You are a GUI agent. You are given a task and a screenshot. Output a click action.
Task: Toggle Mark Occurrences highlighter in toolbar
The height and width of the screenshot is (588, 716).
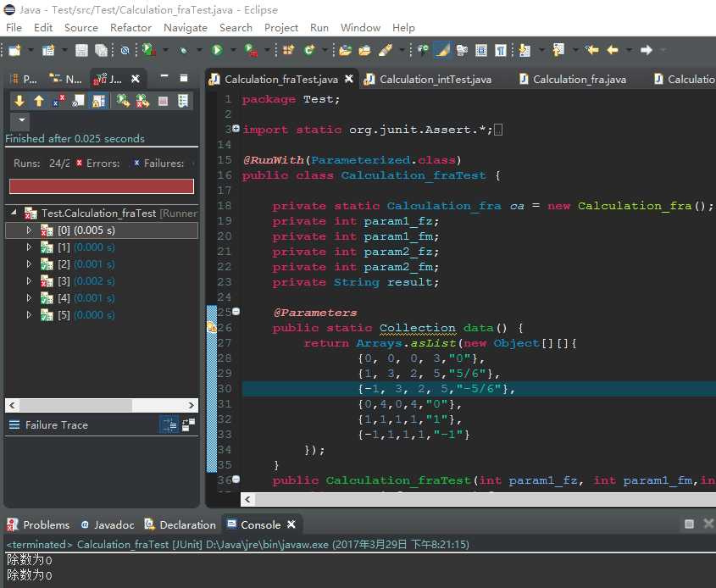point(441,51)
